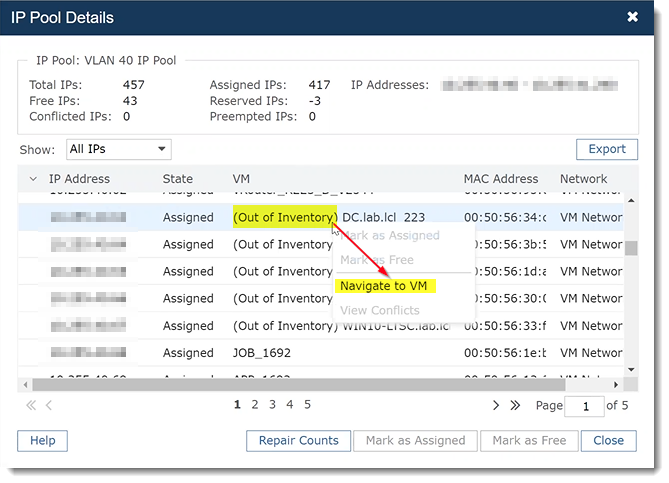Select the JOB_1692 VM row

[x=320, y=353]
